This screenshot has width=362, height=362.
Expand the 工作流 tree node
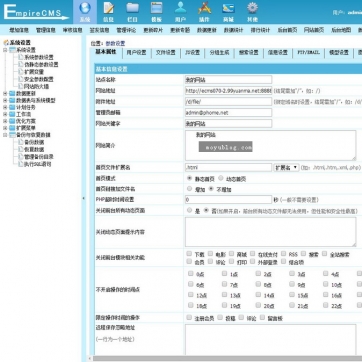pyautogui.click(x=5, y=114)
